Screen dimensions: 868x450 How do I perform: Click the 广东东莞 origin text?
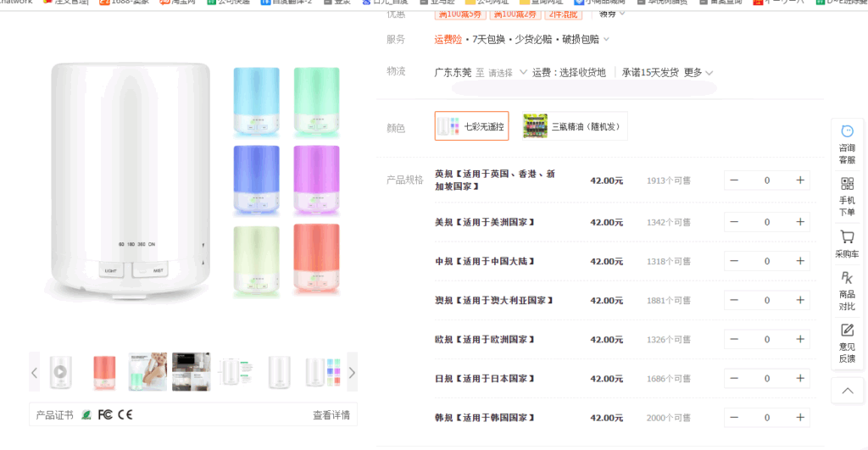tap(453, 73)
